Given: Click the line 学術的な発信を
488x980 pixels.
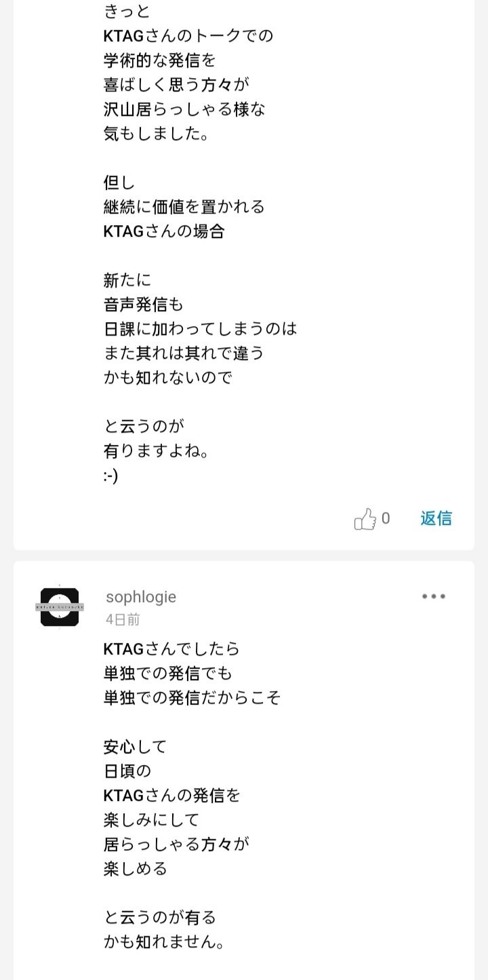Looking at the screenshot, I should coord(159,60).
